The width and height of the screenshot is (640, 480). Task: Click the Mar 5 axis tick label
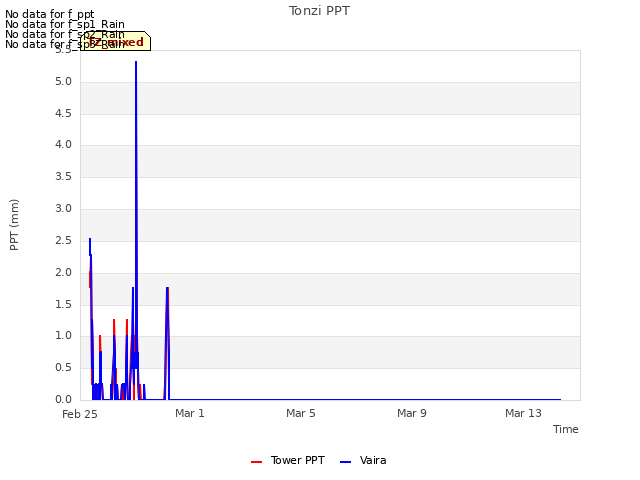301,413
